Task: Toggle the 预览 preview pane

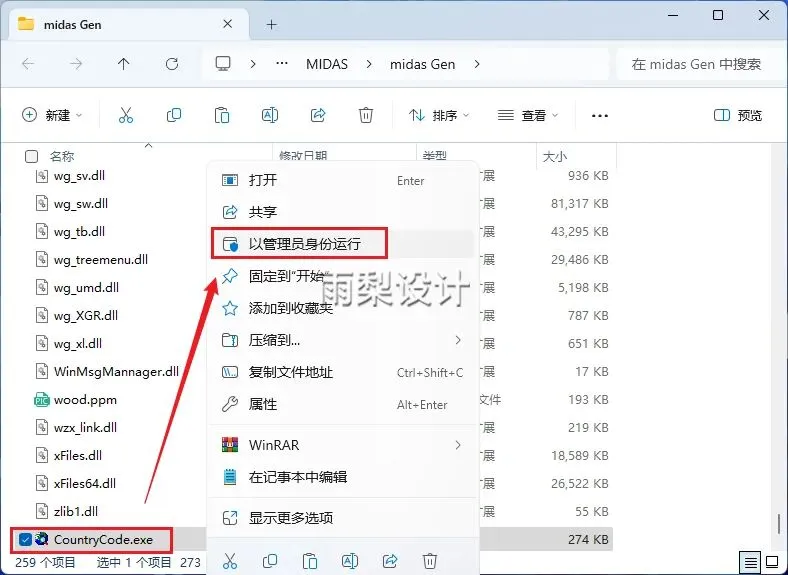Action: 738,116
